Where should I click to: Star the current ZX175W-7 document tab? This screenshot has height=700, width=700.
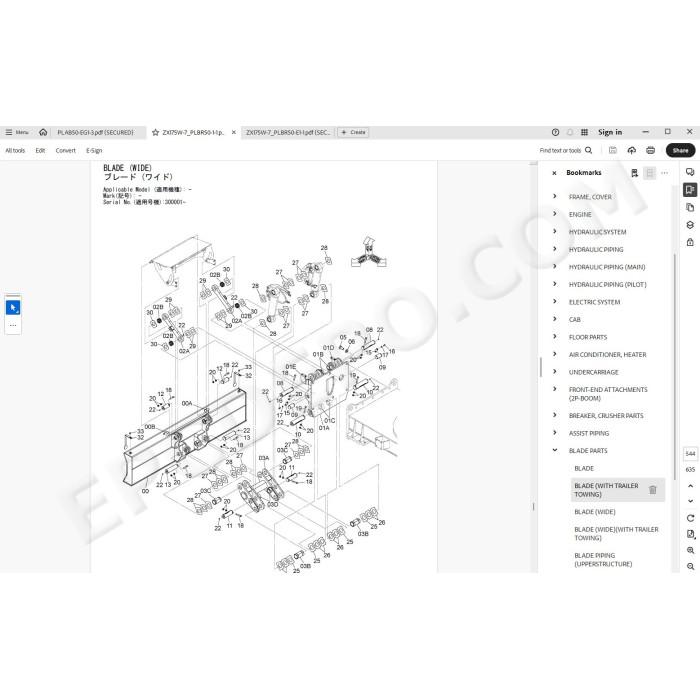coord(155,133)
